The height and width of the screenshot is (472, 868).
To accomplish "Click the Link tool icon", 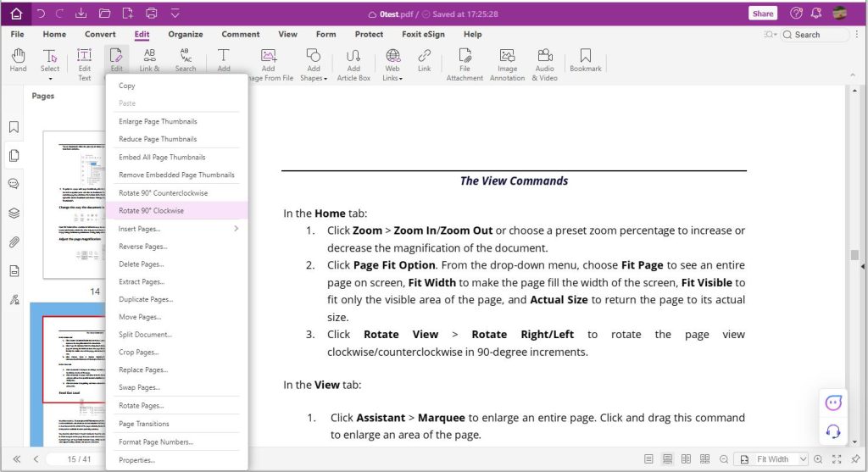I will tap(424, 60).
